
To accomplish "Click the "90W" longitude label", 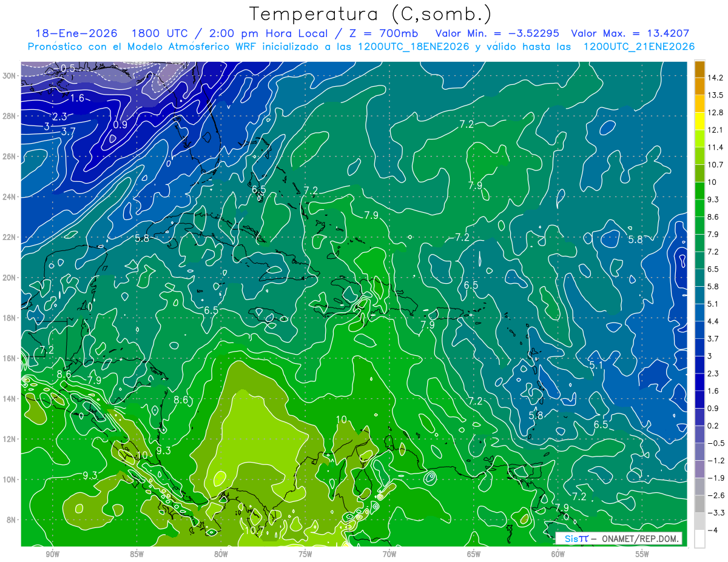I will pos(52,554).
